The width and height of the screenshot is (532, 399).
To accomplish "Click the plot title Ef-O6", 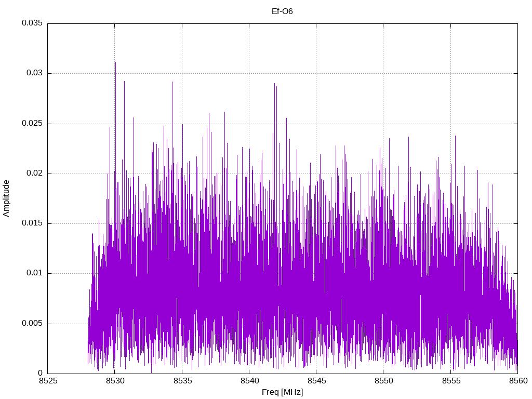I will pyautogui.click(x=282, y=11).
